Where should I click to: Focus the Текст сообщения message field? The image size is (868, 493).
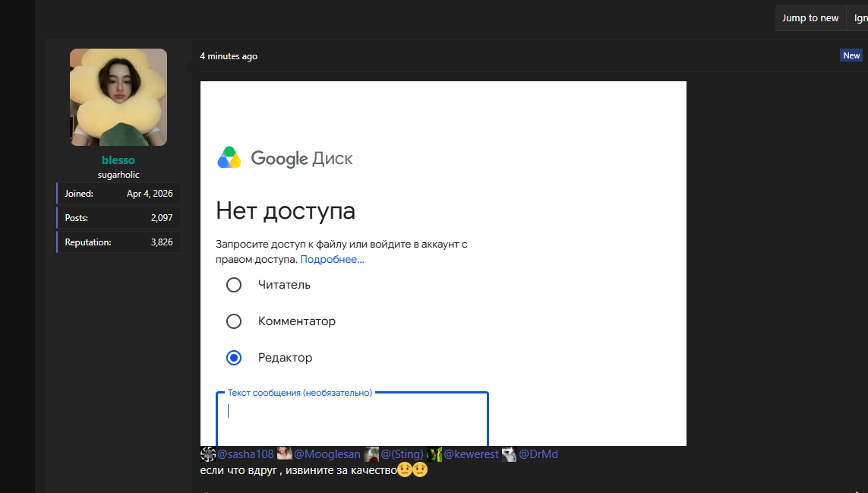click(352, 419)
